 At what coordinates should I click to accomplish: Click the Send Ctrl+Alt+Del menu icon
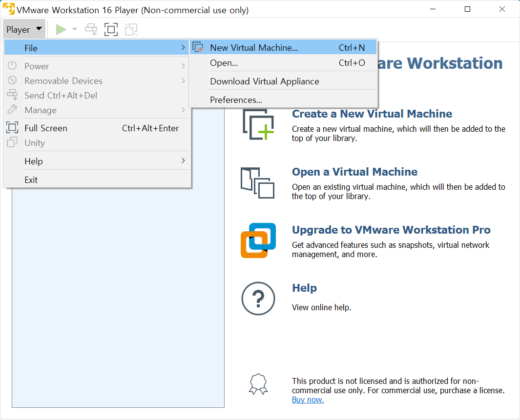click(12, 95)
